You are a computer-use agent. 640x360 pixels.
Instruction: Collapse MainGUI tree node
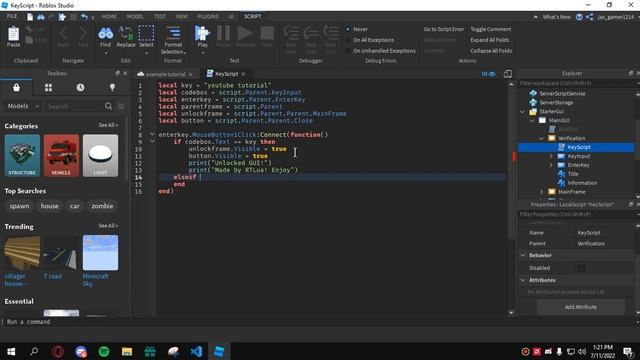pos(532,120)
